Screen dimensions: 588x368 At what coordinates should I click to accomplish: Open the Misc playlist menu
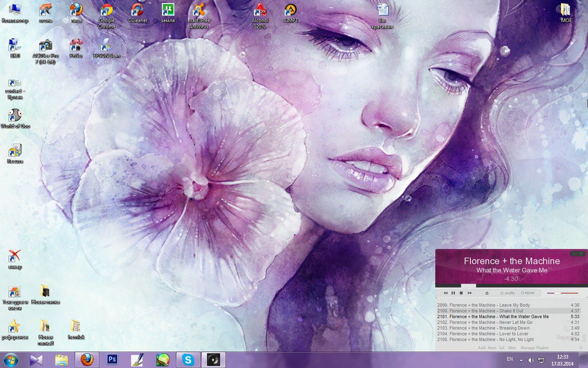click(512, 348)
